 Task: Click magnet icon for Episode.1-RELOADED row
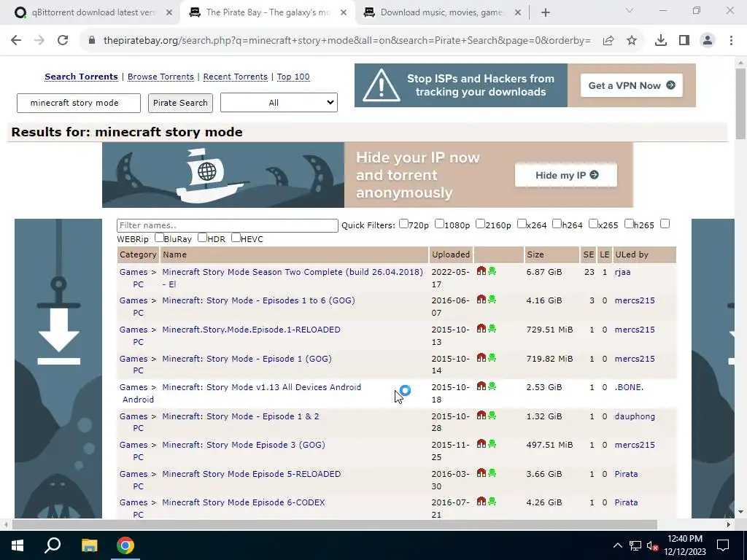481,329
